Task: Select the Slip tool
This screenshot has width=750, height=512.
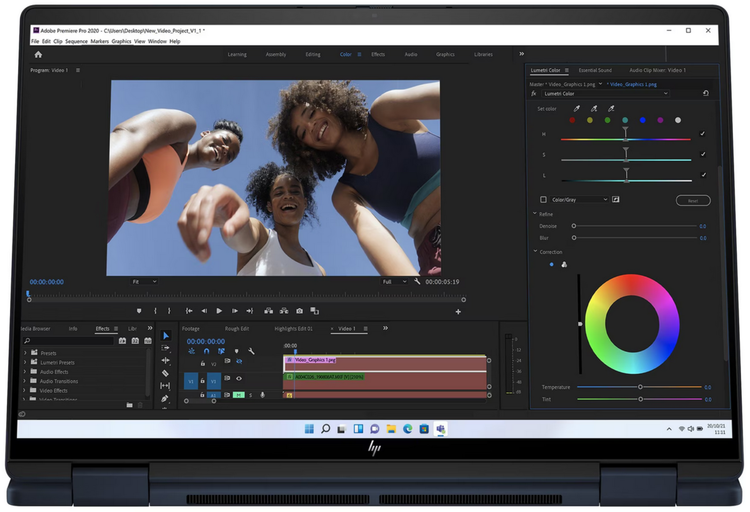Action: (x=165, y=385)
